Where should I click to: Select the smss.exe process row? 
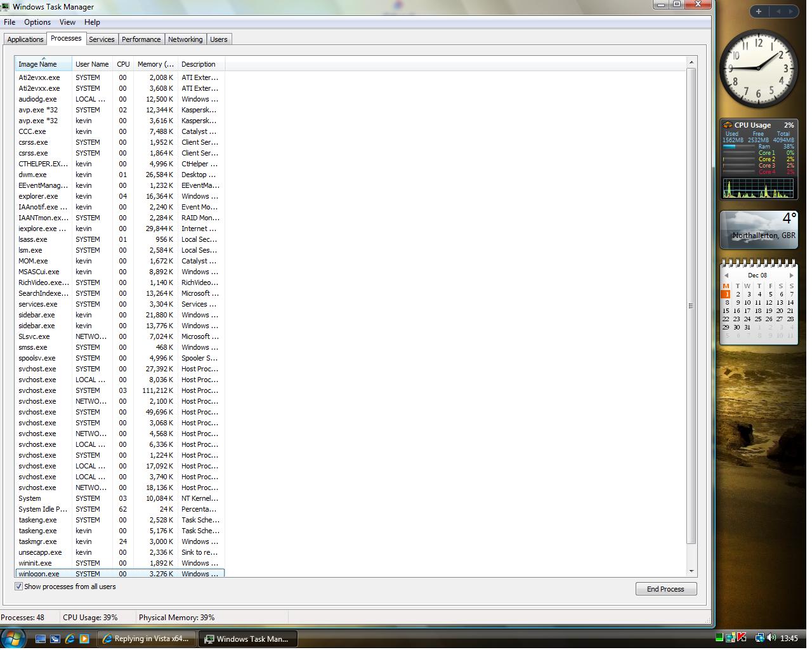[119, 347]
